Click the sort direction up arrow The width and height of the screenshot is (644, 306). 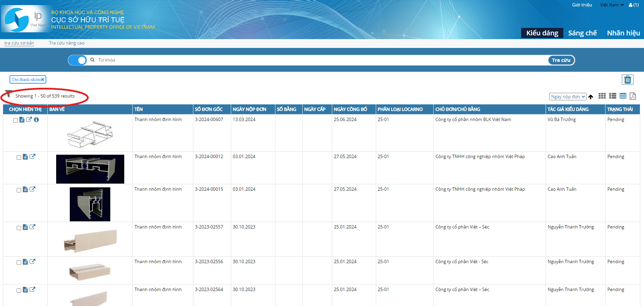point(591,97)
